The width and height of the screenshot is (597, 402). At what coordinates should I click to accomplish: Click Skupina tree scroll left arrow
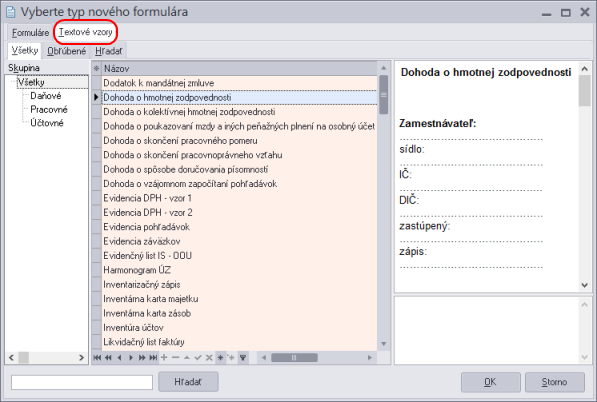[x=11, y=357]
